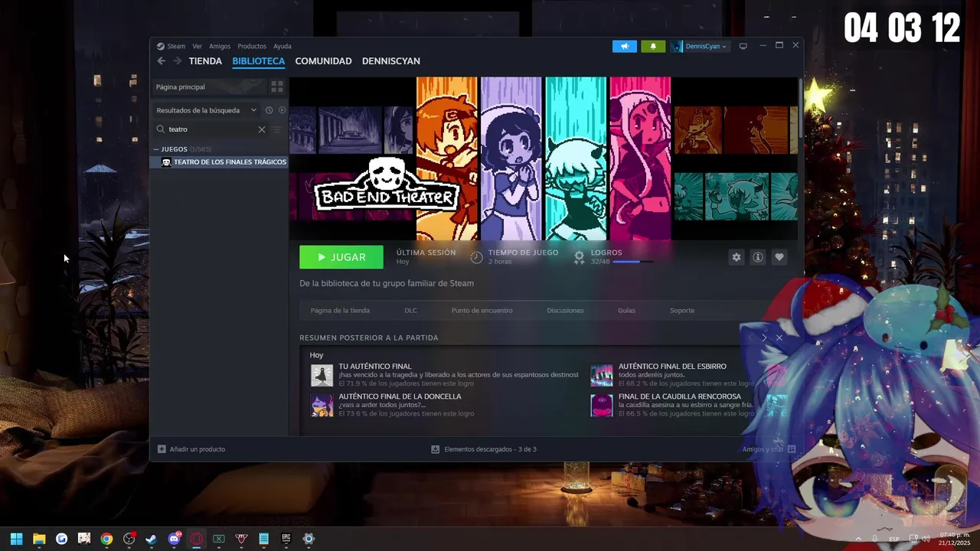Image resolution: width=980 pixels, height=551 pixels.
Task: Open the Guías link
Action: [x=626, y=311]
